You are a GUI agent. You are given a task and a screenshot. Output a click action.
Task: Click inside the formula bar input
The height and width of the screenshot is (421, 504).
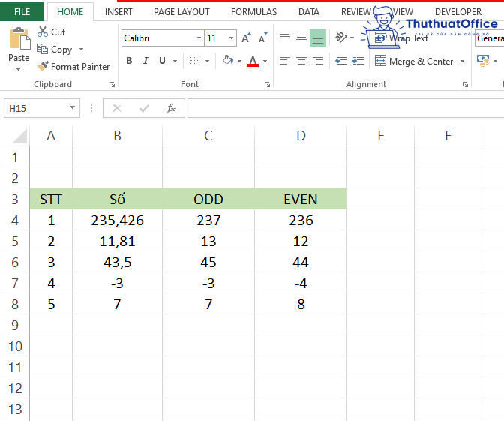click(346, 108)
